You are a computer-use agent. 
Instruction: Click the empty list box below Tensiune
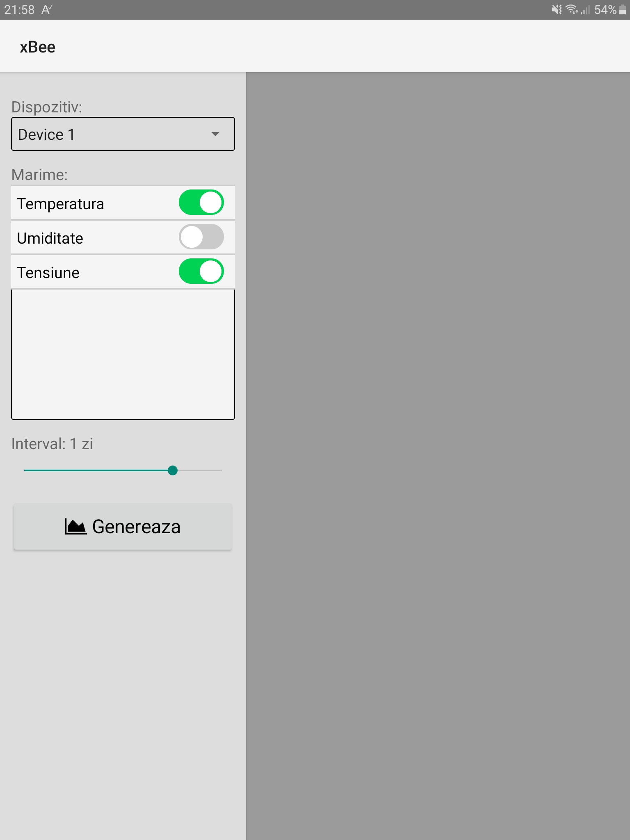pyautogui.click(x=123, y=355)
